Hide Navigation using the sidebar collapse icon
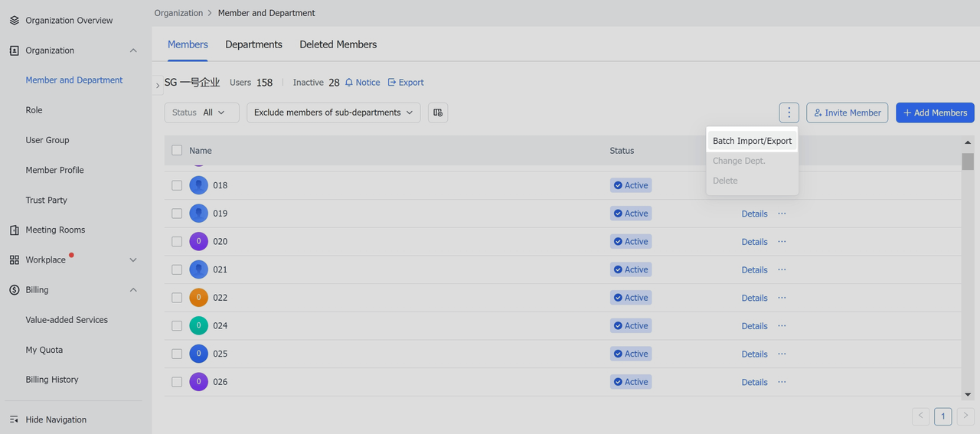 coord(15,419)
